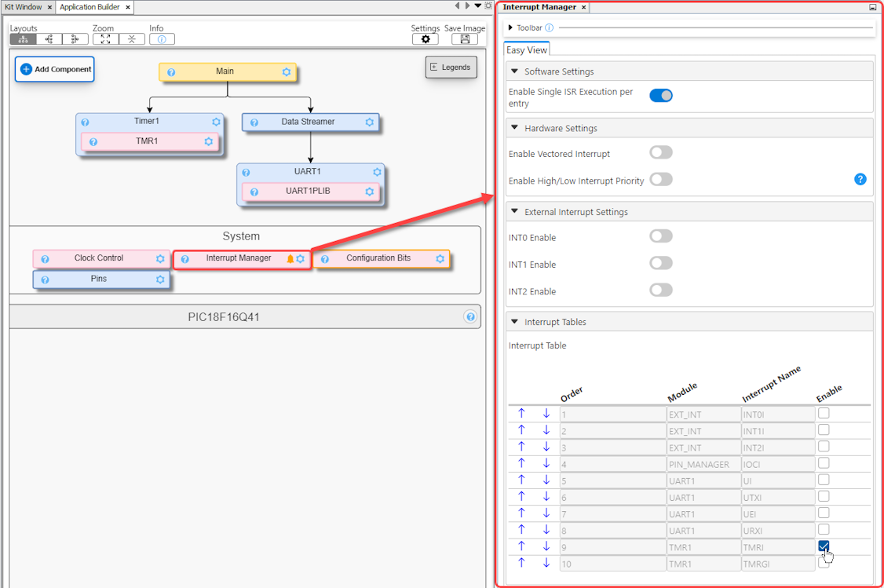Select the Easy View tab

(x=527, y=50)
